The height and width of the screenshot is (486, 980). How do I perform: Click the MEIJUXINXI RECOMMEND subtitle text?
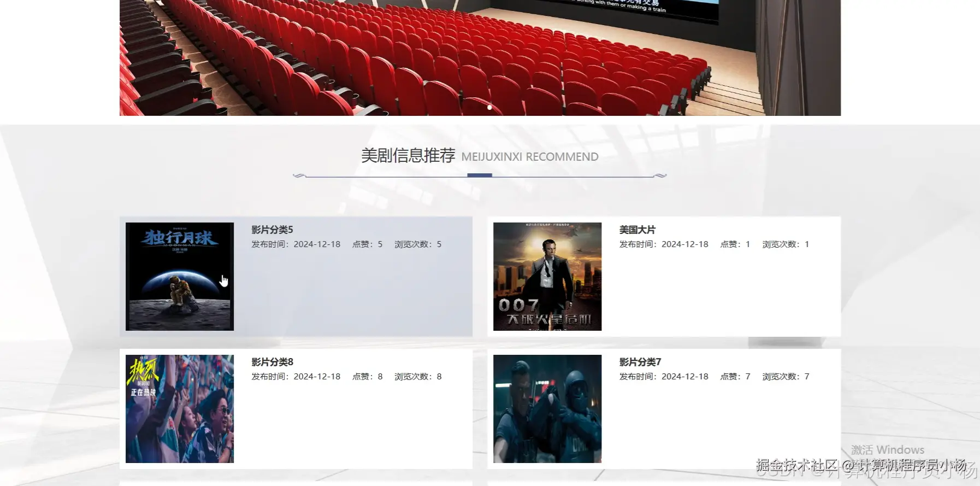click(x=530, y=157)
